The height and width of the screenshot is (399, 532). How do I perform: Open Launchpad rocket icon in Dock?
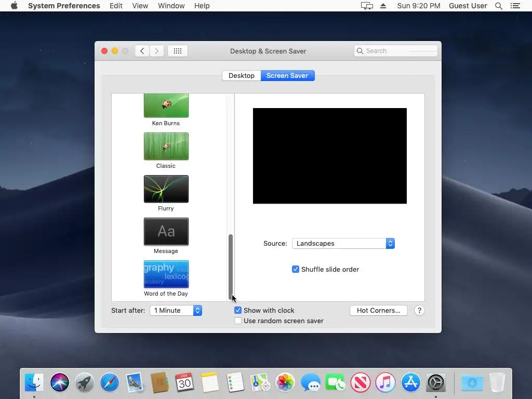[x=85, y=382]
